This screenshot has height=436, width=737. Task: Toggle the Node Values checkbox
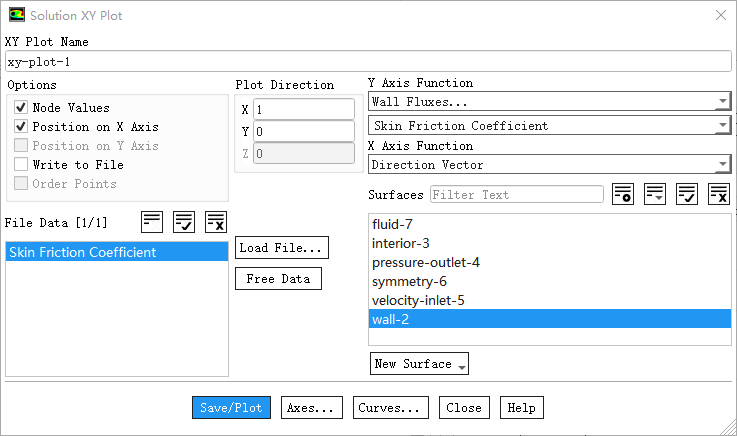click(x=21, y=108)
